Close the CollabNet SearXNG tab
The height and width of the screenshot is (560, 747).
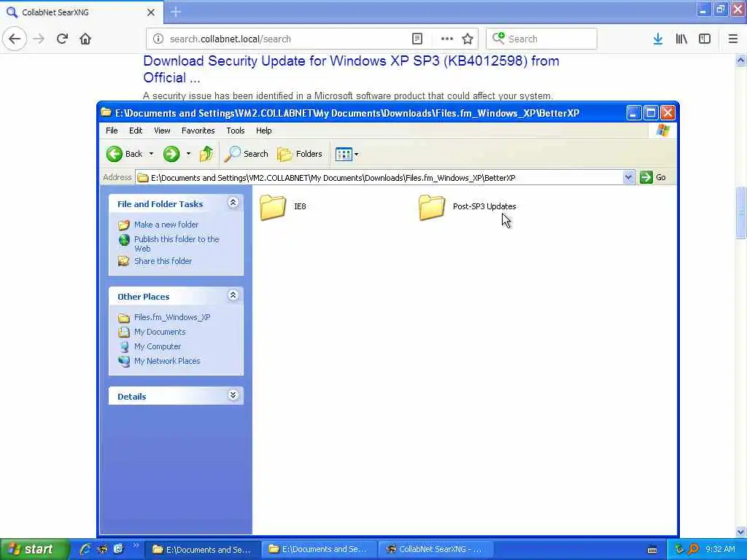pos(151,12)
